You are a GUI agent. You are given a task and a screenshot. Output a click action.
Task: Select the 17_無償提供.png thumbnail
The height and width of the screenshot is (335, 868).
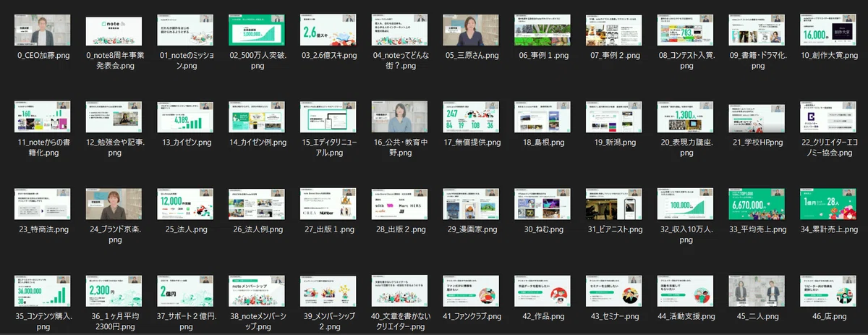pyautogui.click(x=472, y=118)
